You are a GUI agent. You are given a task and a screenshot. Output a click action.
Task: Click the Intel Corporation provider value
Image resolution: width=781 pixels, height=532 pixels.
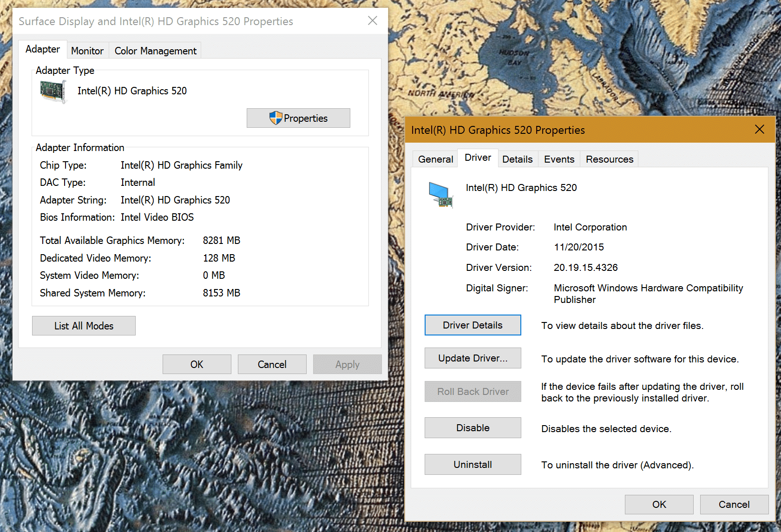591,227
